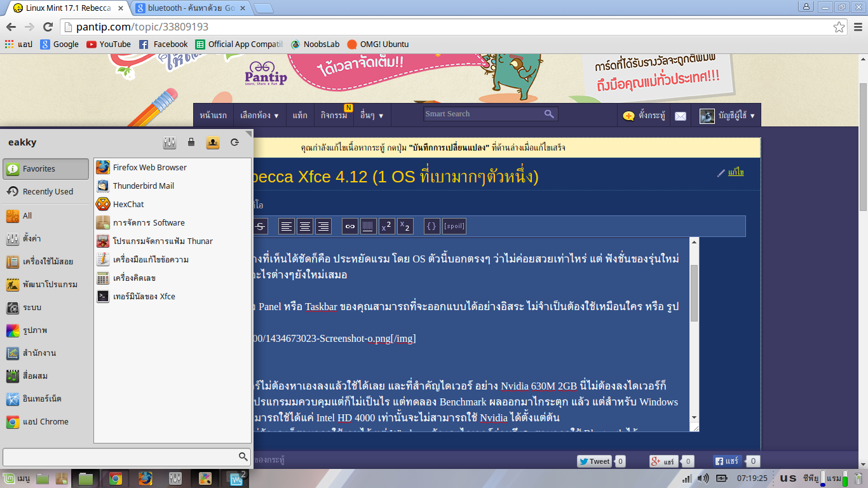The width and height of the screenshot is (868, 488).
Task: Show All applications category
Action: point(46,216)
